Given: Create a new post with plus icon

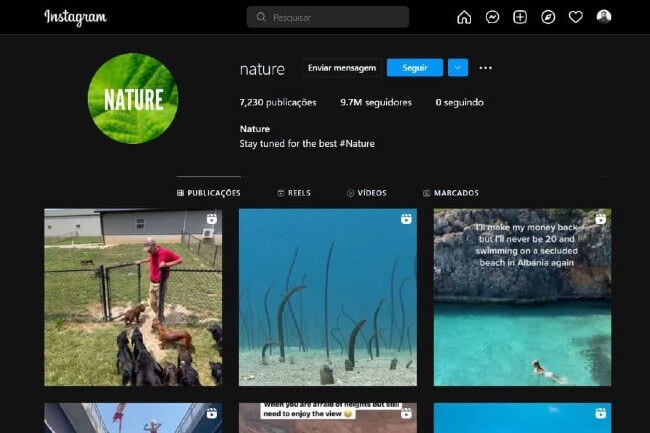Looking at the screenshot, I should coord(520,17).
